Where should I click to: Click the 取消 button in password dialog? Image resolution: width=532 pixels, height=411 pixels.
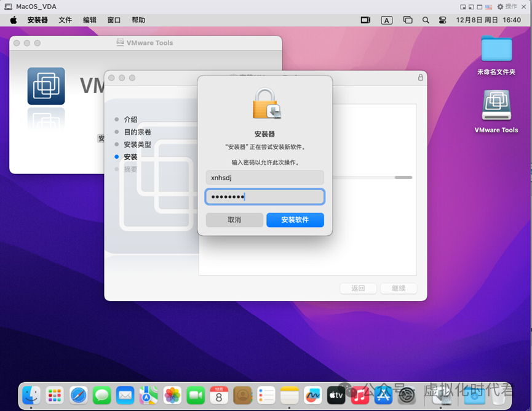234,220
